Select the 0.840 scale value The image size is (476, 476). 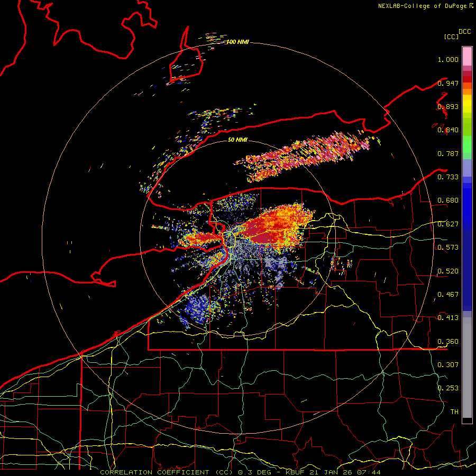[x=448, y=130]
